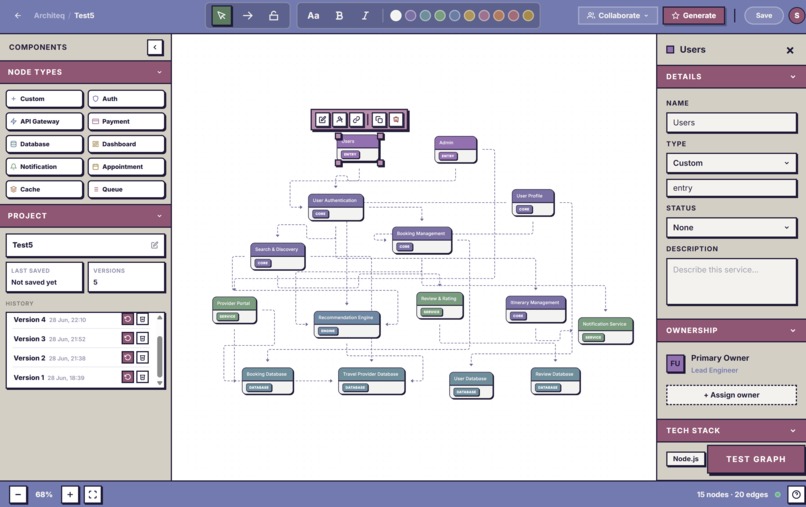Fit the diagram to screen
The height and width of the screenshot is (507, 806).
point(93,495)
